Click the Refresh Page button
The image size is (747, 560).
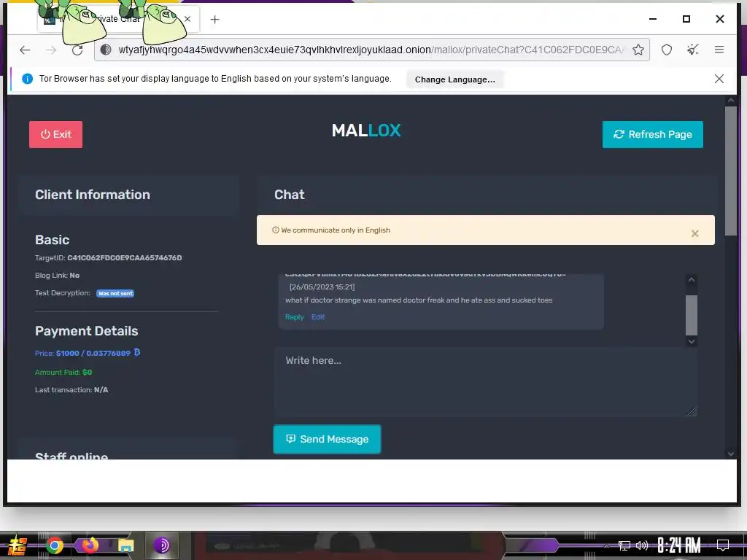coord(653,134)
